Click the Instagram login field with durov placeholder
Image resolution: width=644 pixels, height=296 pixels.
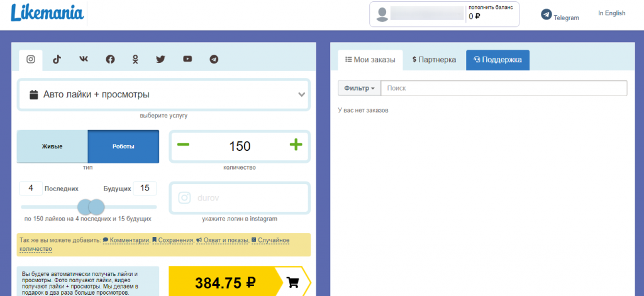[x=240, y=198]
